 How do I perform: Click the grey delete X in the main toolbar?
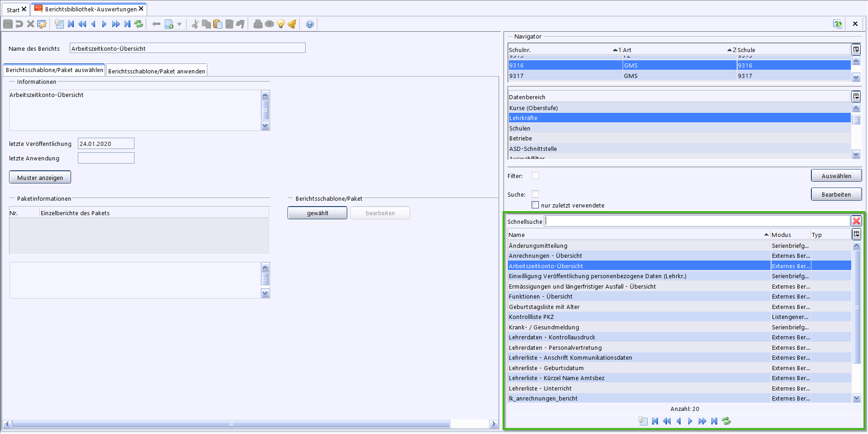click(31, 24)
